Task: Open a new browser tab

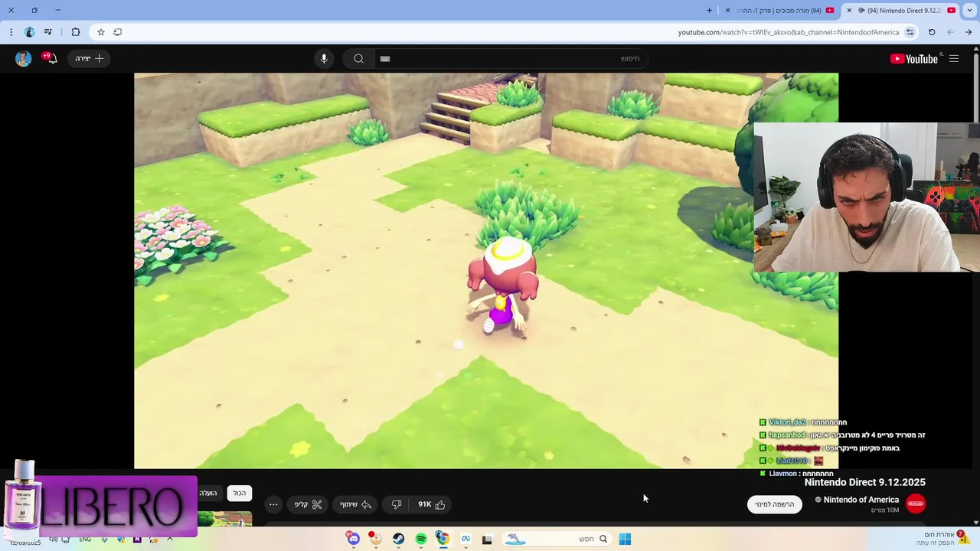Action: [709, 11]
